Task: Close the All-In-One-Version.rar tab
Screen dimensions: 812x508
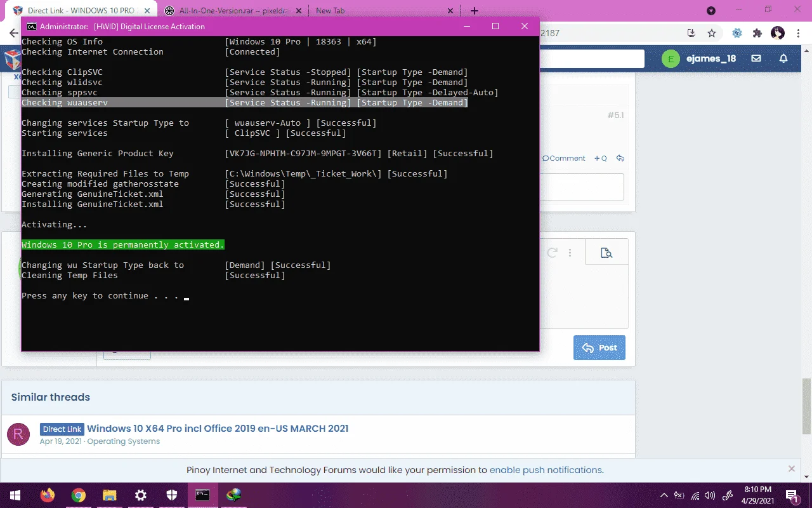Action: coord(298,11)
